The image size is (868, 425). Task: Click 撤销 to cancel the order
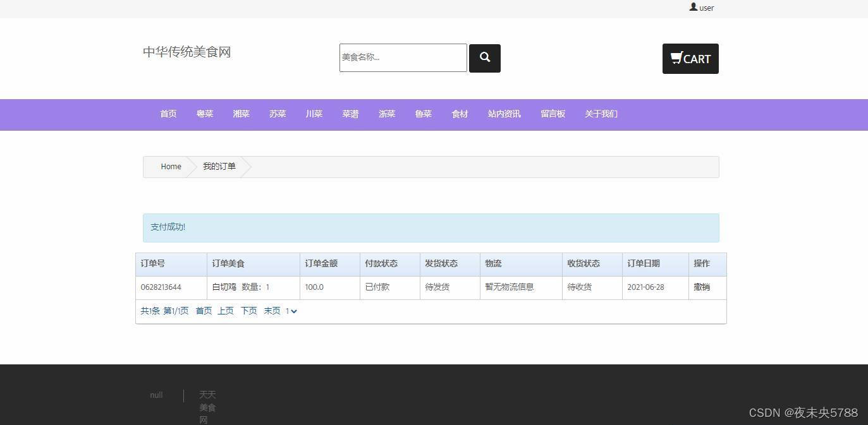click(x=701, y=287)
